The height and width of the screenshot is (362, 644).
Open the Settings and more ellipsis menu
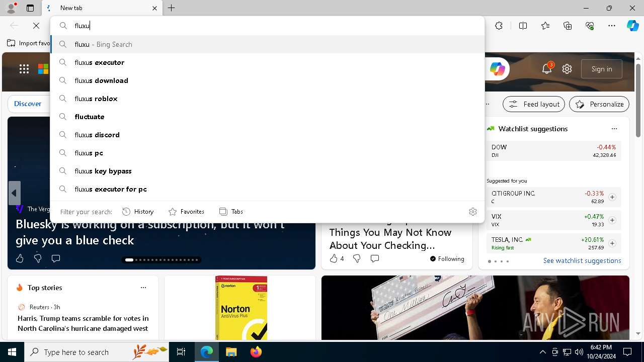(612, 26)
